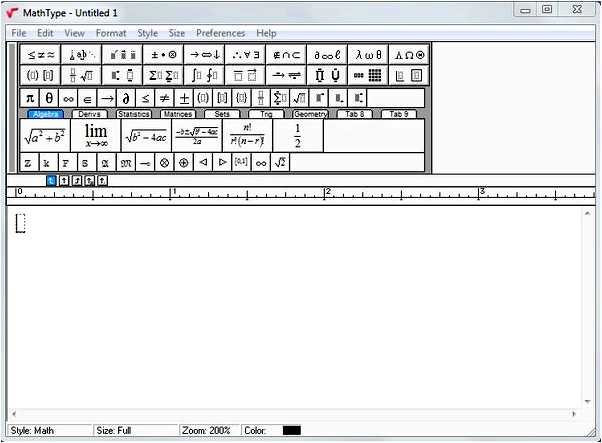This screenshot has height=443, width=602.
Task: Switch to the Statistics tab
Action: [134, 114]
